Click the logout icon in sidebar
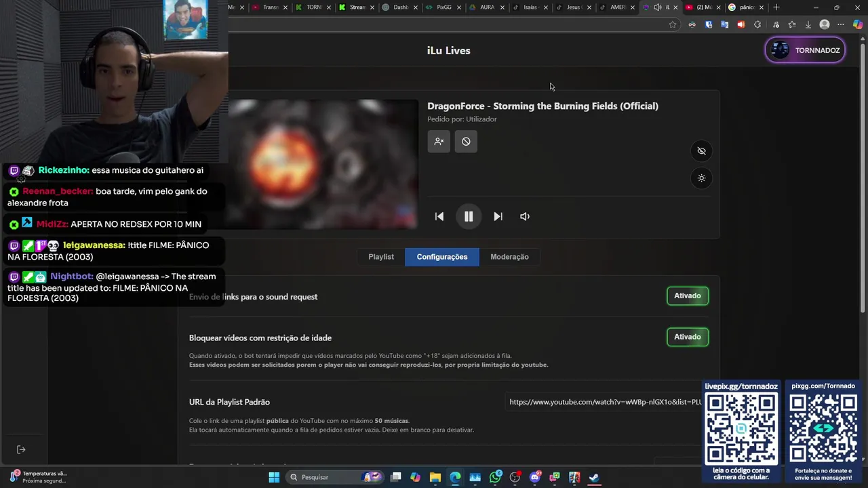Image resolution: width=868 pixels, height=488 pixels. pos(21,449)
